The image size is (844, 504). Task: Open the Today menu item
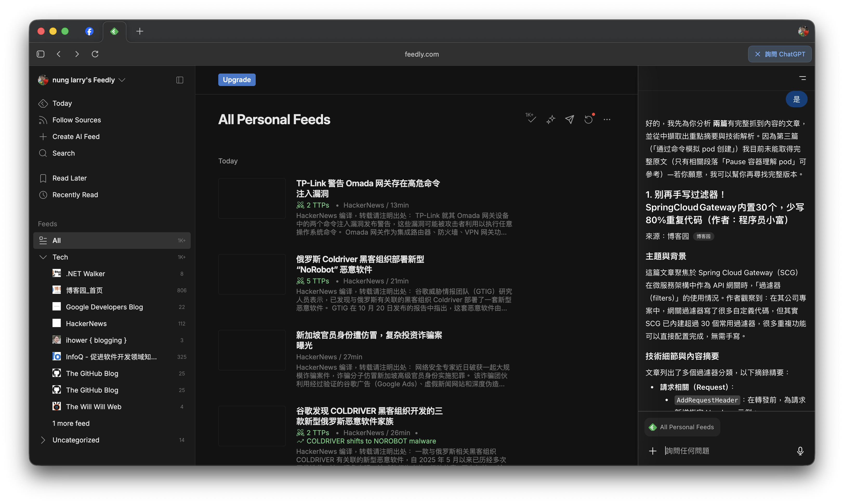62,103
